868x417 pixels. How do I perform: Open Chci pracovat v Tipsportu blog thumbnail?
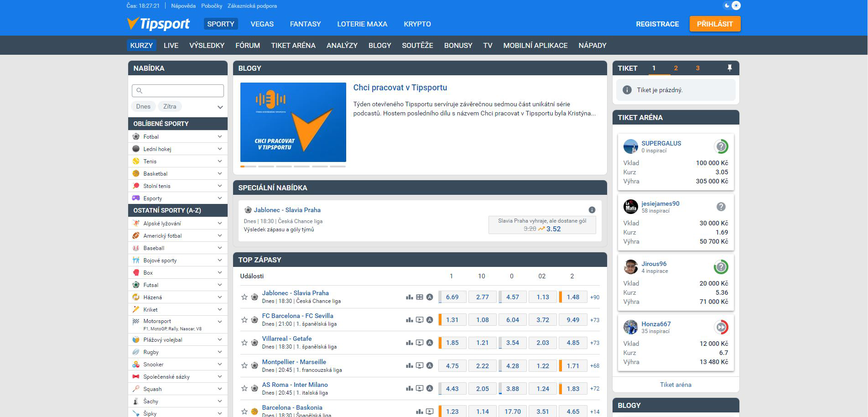pos(293,122)
